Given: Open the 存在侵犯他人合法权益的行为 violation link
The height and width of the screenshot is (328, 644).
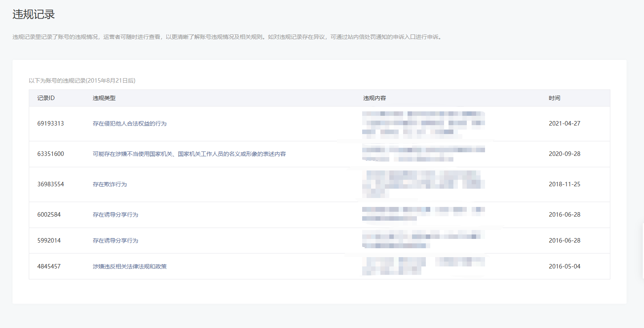Looking at the screenshot, I should [129, 124].
